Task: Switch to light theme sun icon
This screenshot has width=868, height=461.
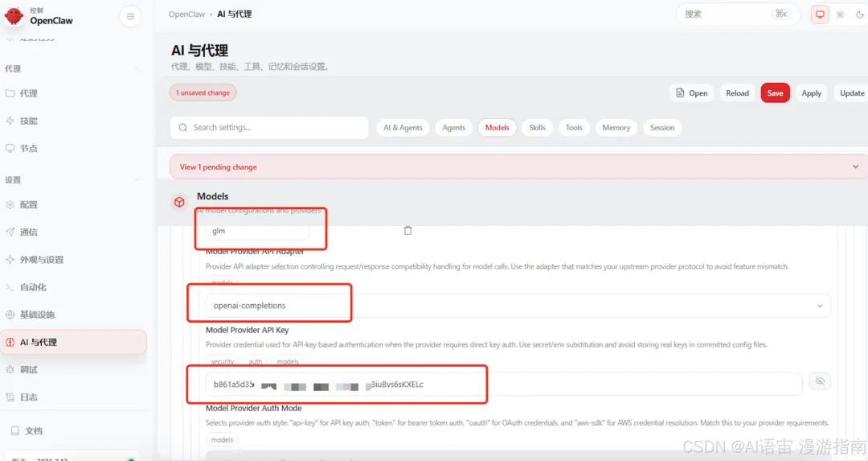Action: (840, 14)
